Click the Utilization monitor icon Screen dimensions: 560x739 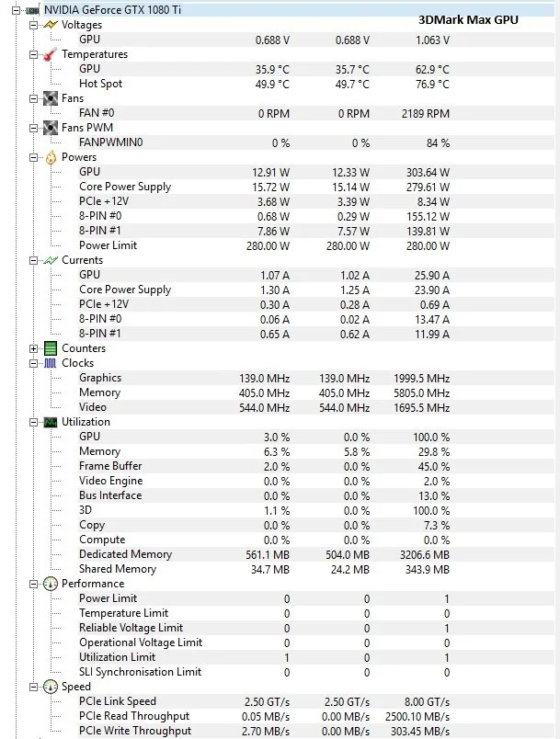click(x=51, y=422)
